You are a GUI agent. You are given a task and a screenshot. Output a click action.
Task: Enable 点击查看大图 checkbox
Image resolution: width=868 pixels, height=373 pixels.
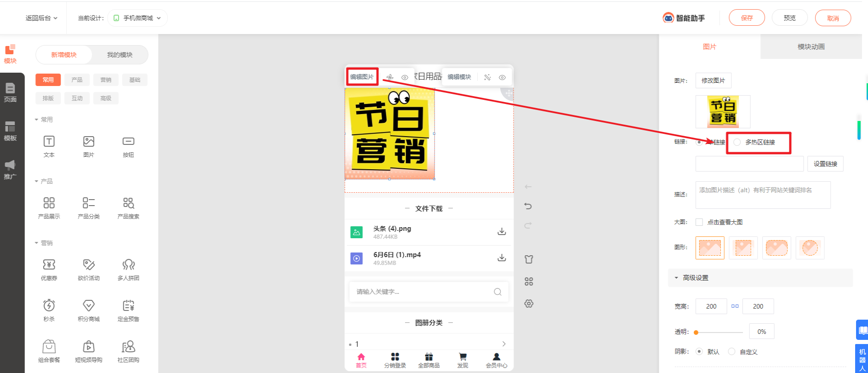click(699, 222)
